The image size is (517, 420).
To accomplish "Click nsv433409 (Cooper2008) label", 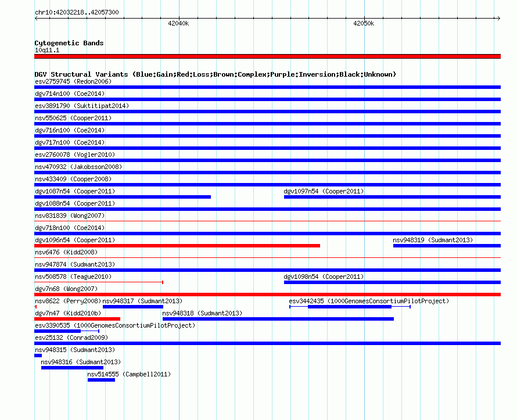I will coord(73,179).
